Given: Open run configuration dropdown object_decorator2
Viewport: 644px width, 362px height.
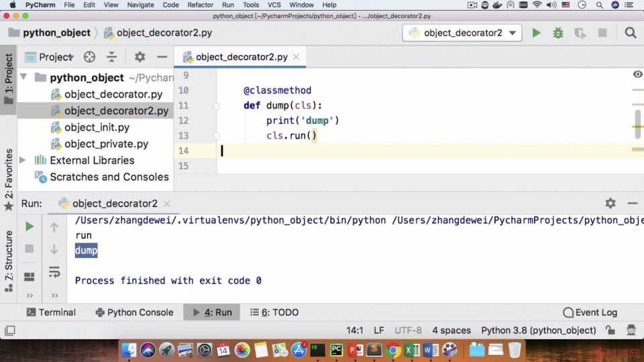Looking at the screenshot, I should click(462, 33).
